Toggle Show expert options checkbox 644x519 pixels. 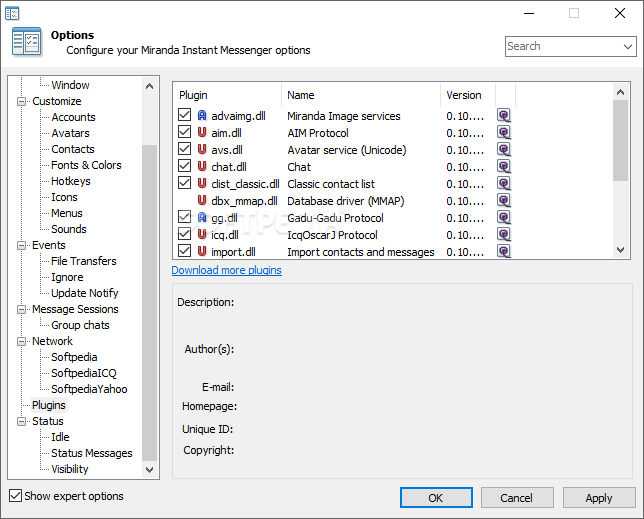(x=15, y=496)
